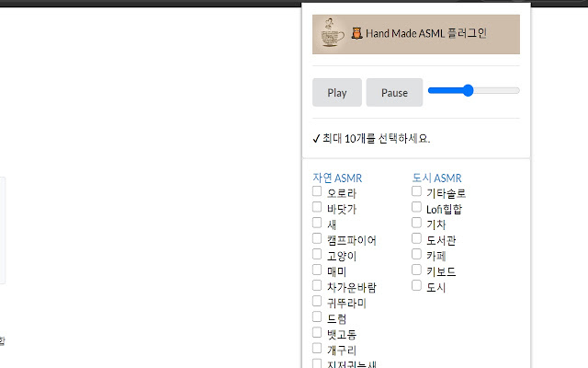Check the 개구리 sound option
588x368 pixels.
click(x=317, y=349)
